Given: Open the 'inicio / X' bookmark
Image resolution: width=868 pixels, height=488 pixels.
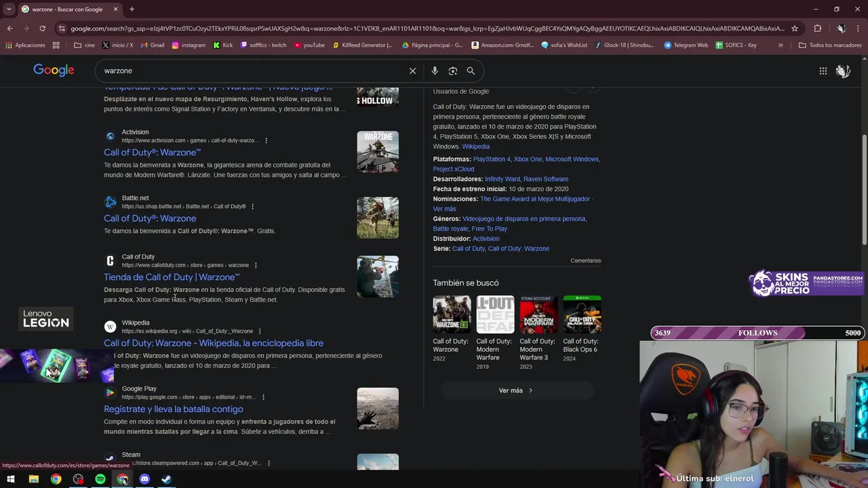Looking at the screenshot, I should pos(117,45).
